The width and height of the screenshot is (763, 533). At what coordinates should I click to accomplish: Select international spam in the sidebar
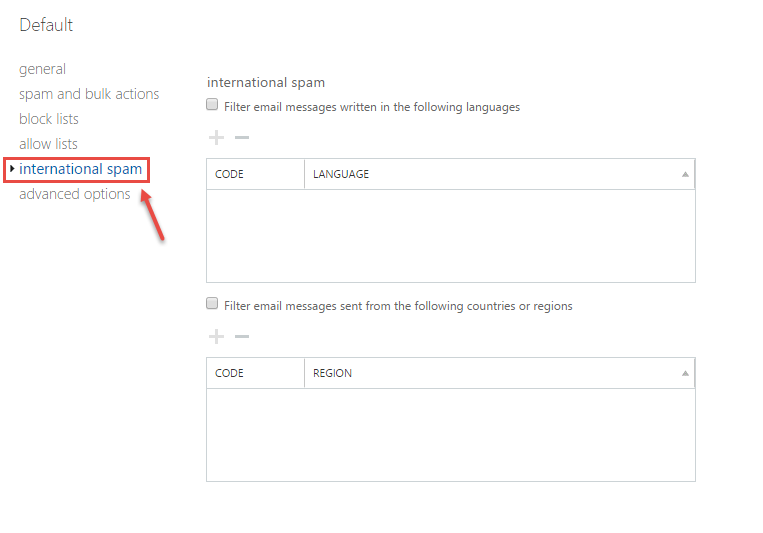point(80,169)
